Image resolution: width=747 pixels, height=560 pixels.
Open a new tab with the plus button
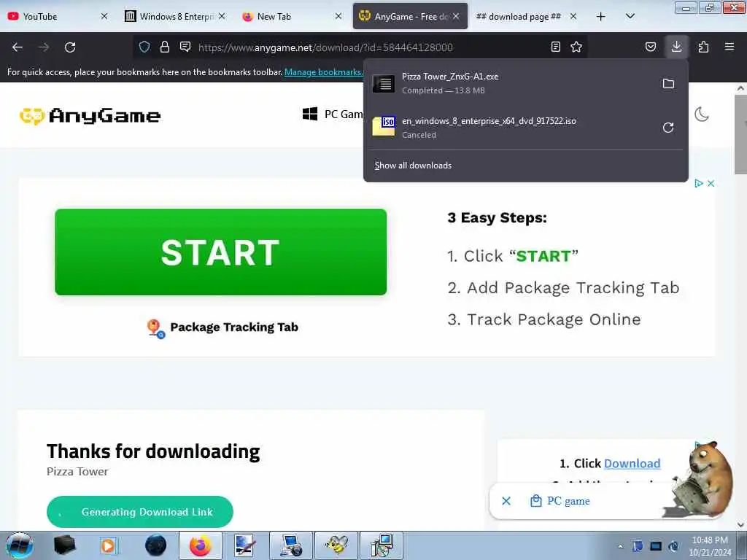pyautogui.click(x=601, y=16)
